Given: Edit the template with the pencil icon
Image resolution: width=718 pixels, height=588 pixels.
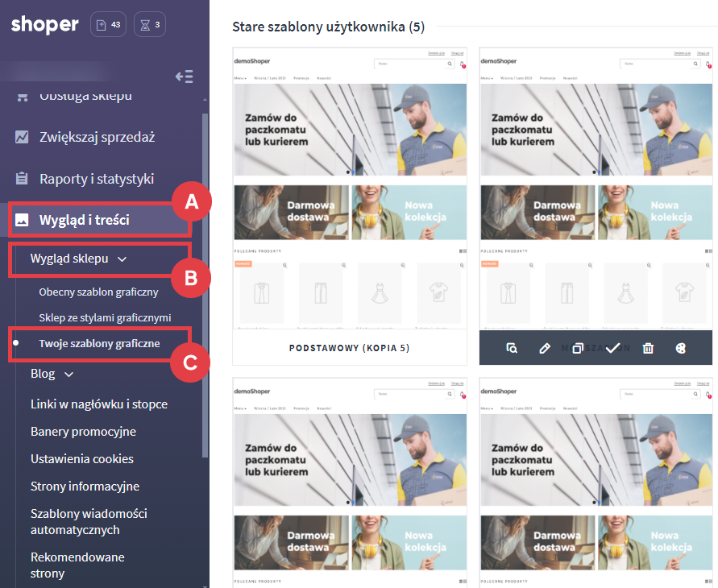Looking at the screenshot, I should (x=545, y=348).
